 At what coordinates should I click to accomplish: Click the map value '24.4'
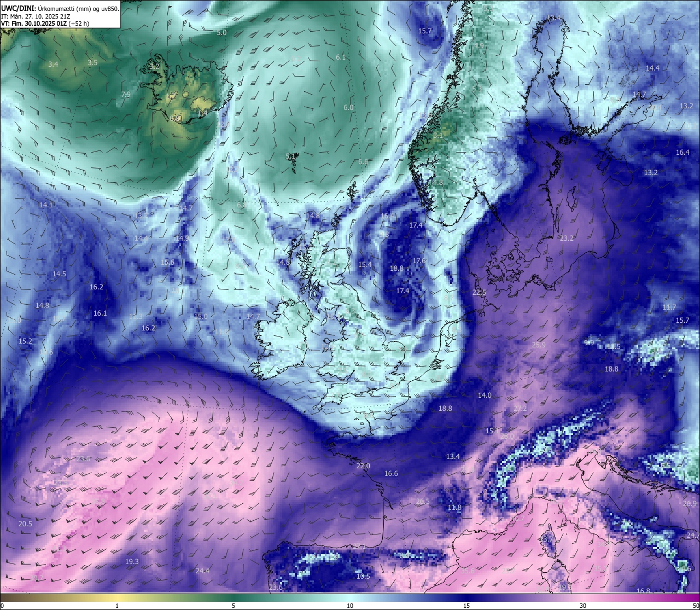pos(202,571)
